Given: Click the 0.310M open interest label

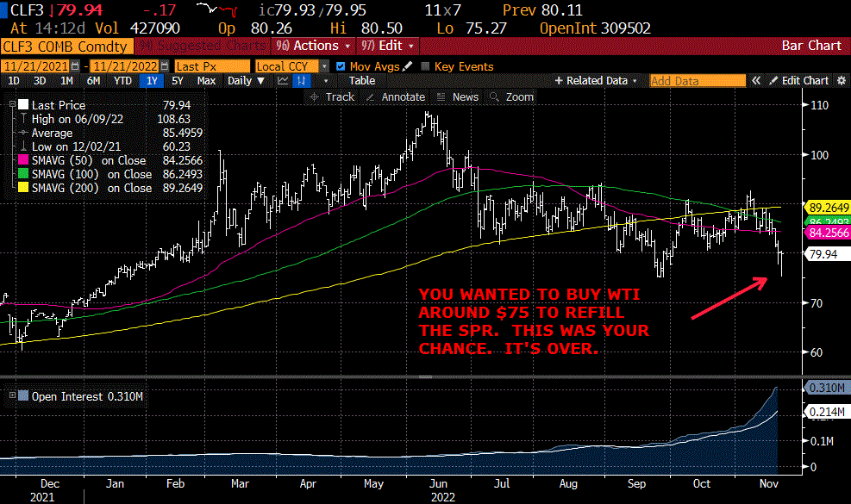Looking at the screenshot, I should tap(825, 388).
